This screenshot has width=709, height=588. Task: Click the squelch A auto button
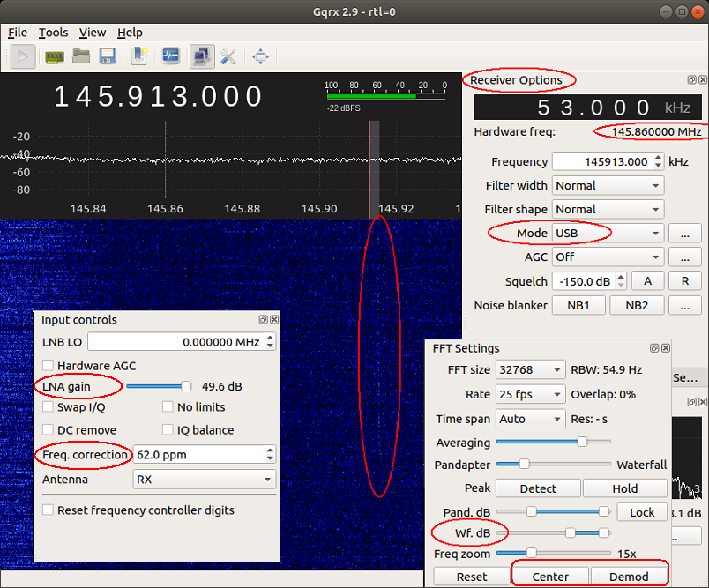[647, 281]
